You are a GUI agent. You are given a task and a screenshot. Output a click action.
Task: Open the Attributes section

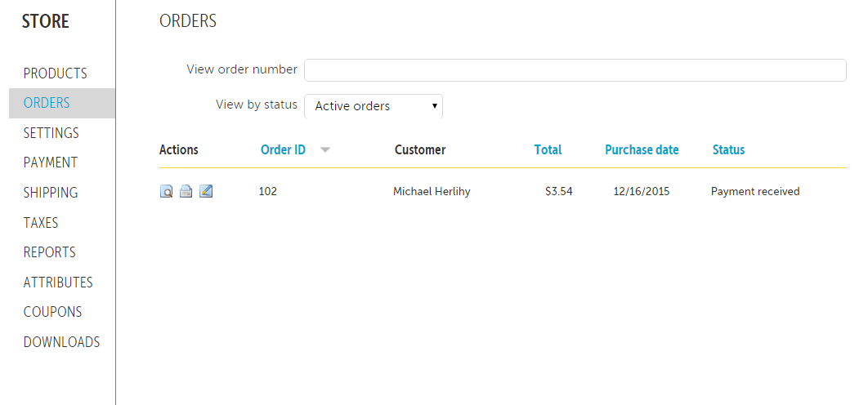click(x=58, y=283)
